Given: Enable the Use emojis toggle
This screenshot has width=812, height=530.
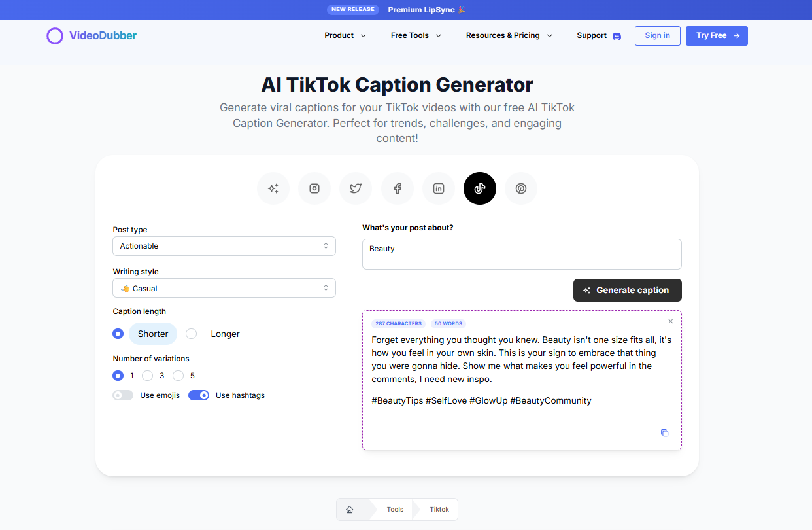Looking at the screenshot, I should (x=123, y=395).
